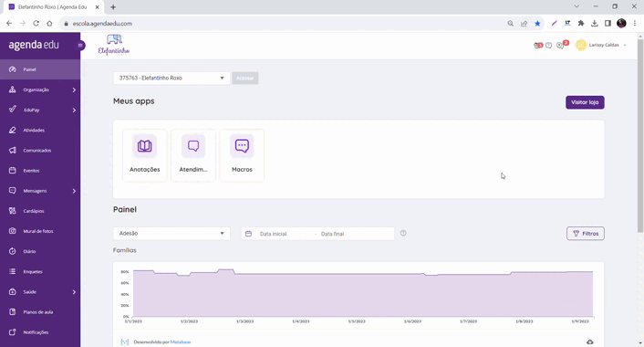This screenshot has height=347, width=644.
Task: Click the Chrome profile avatar
Action: (621, 24)
